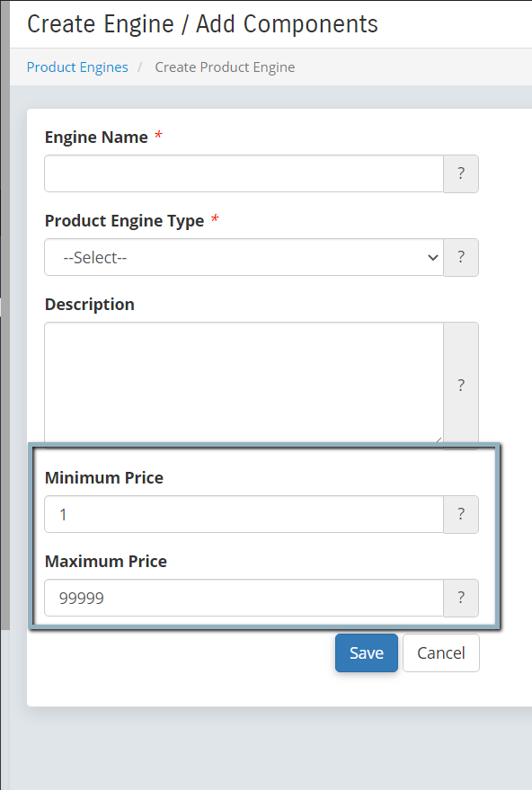Image resolution: width=532 pixels, height=790 pixels.
Task: Focus the Engine Name text field
Action: coord(244,173)
